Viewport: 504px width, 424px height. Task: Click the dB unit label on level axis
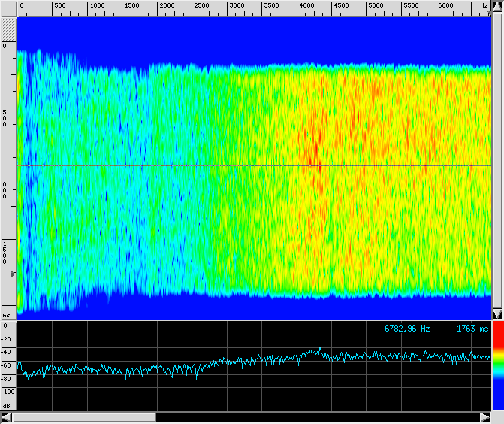coord(6,405)
